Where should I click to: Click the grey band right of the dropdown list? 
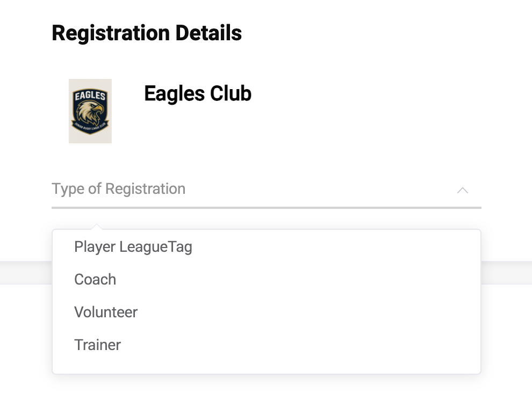507,273
